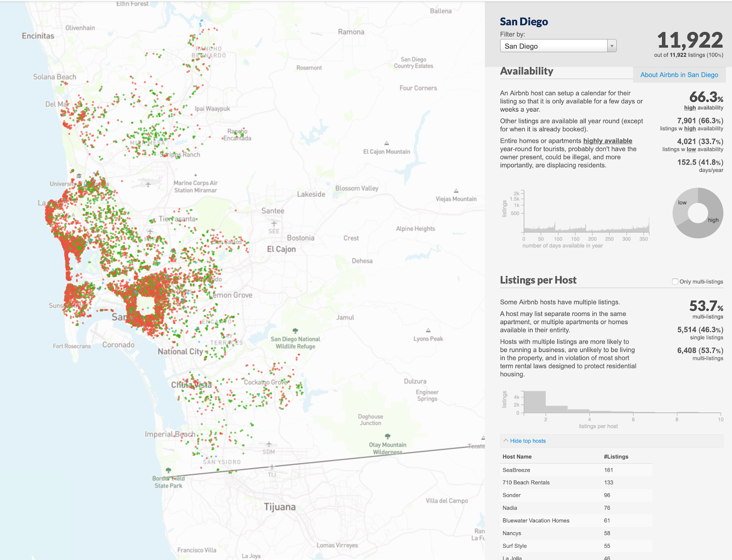Viewport: 732px width, 560px height.
Task: Click the 'number of days available in year' axis label
Action: coord(563,246)
